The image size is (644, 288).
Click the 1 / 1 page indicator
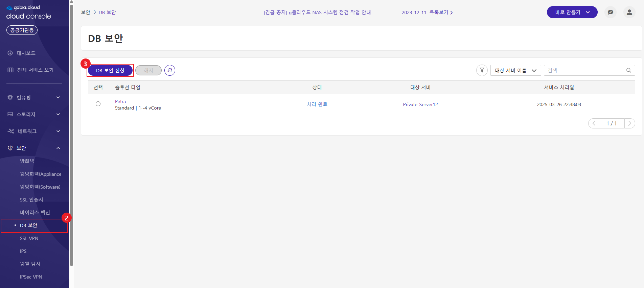(x=612, y=123)
